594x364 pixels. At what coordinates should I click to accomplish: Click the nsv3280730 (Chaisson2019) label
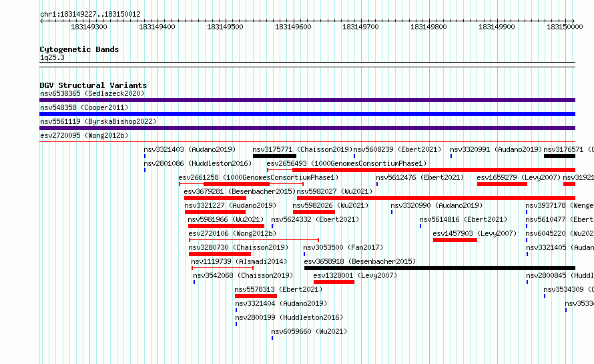tap(238, 247)
